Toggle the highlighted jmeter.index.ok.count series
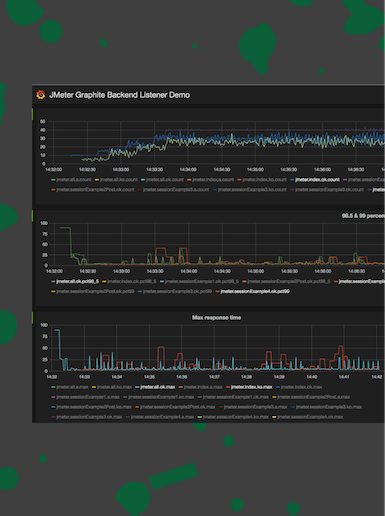 pyautogui.click(x=317, y=180)
